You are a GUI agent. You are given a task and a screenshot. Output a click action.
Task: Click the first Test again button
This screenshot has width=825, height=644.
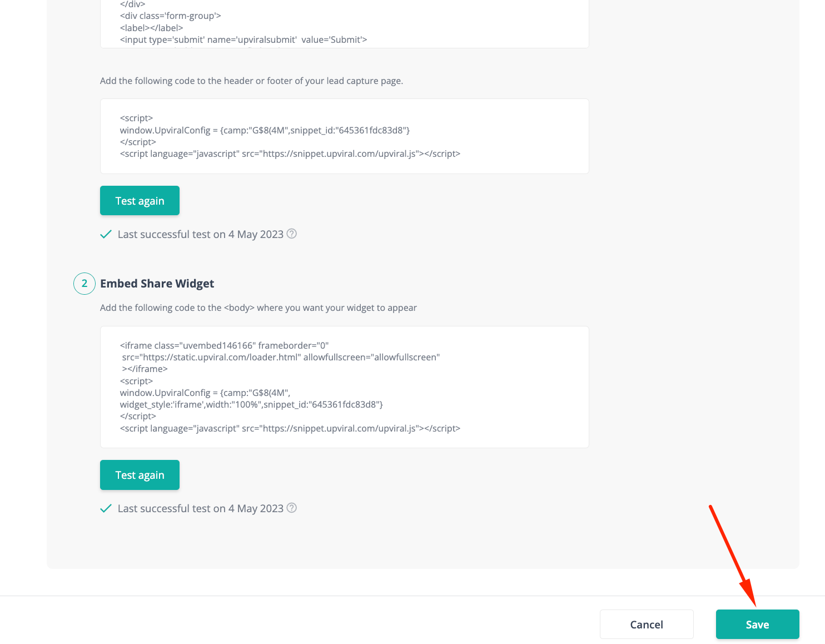coord(140,200)
